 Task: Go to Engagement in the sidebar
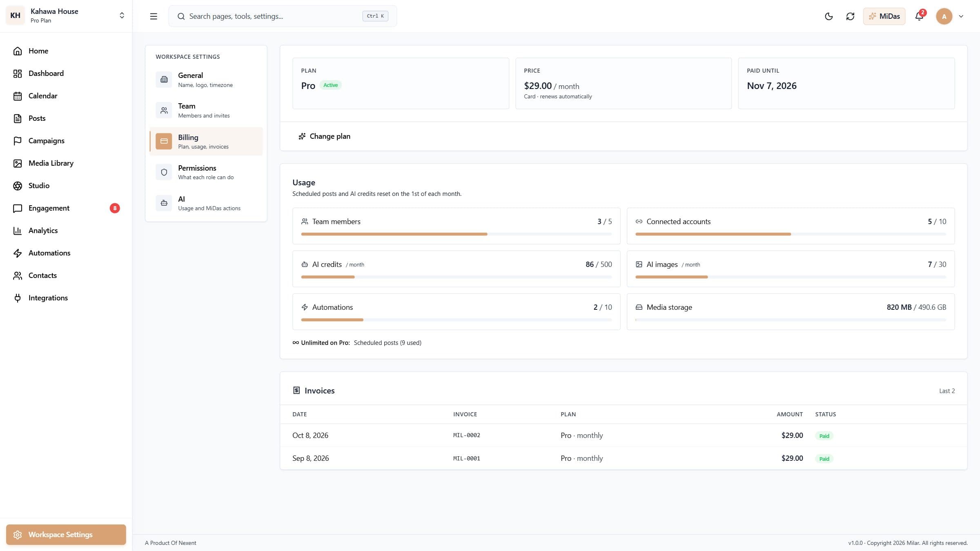[66, 208]
